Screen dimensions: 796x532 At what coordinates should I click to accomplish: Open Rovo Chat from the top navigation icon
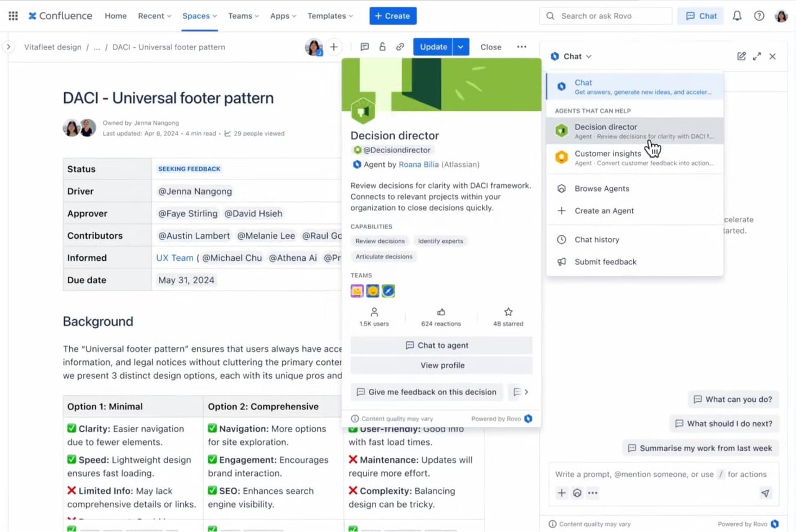click(x=700, y=16)
